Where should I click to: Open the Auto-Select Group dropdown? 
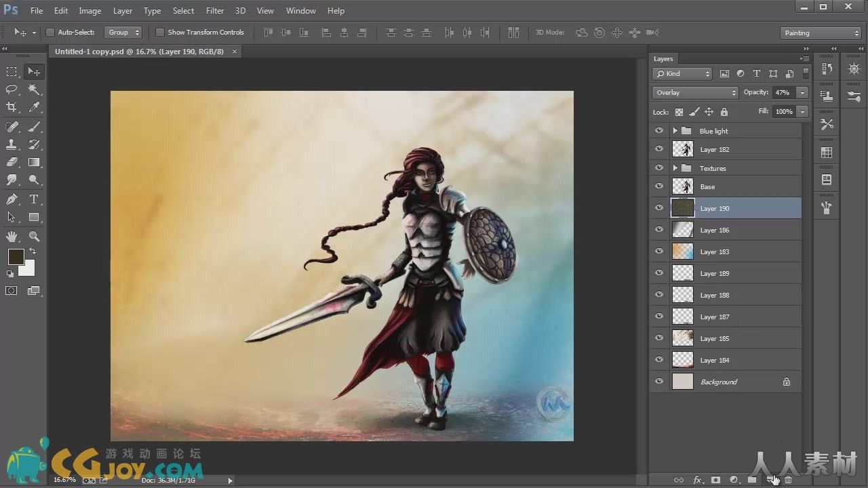[x=123, y=32]
